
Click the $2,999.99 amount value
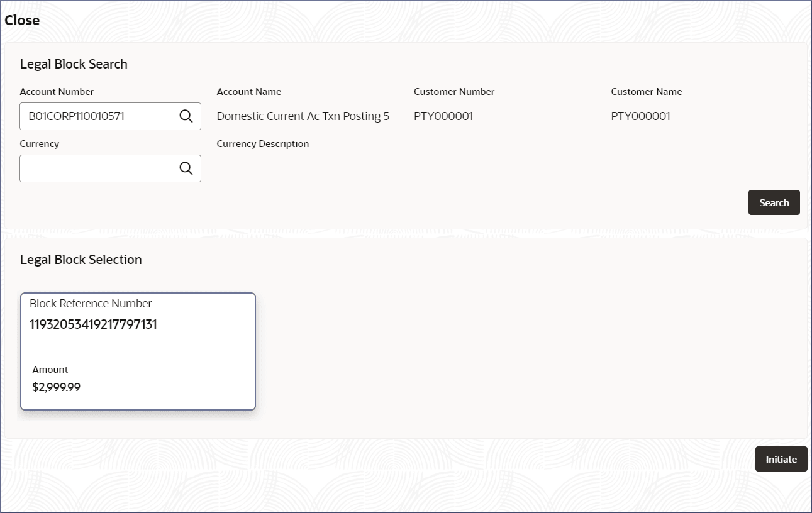pyautogui.click(x=57, y=387)
